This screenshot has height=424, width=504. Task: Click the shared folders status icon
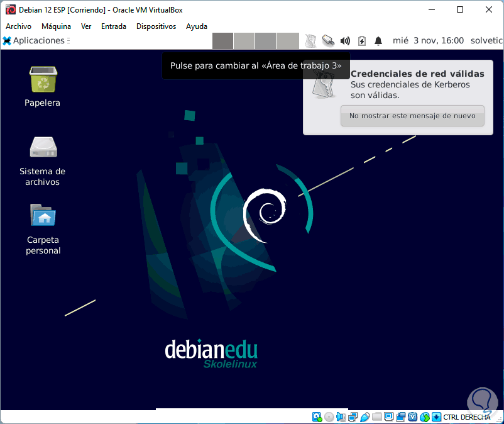point(376,417)
